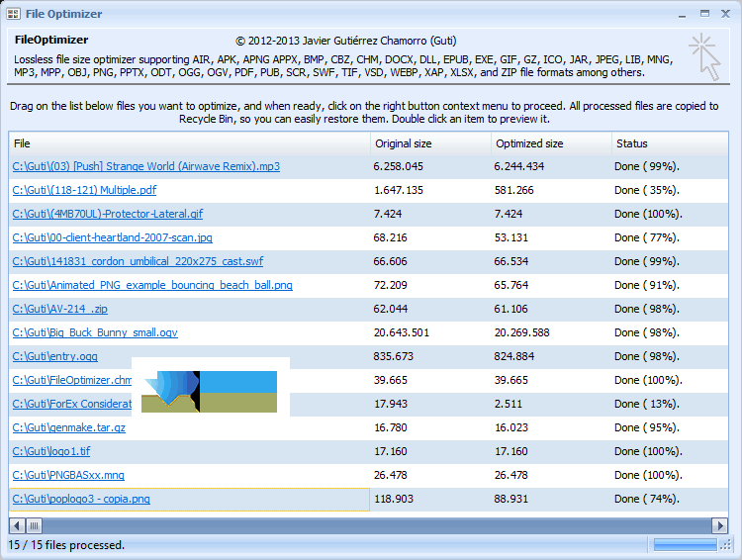Click the '15 / 15 files processed' status text

pyautogui.click(x=66, y=545)
